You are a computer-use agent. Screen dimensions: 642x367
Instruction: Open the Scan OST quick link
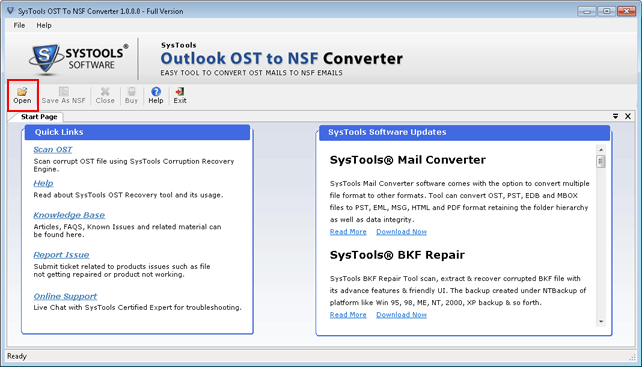coord(53,150)
